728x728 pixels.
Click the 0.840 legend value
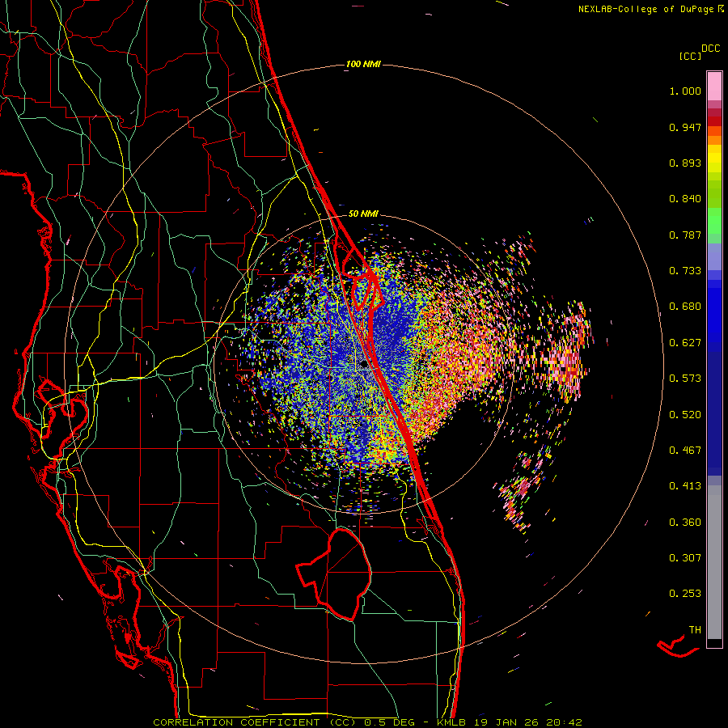tap(685, 199)
